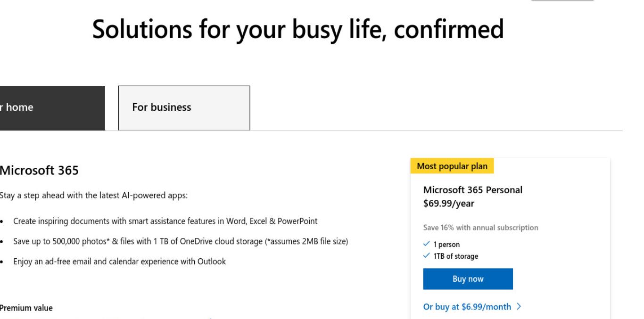Click the Save 16% with annual subscription note
The height and width of the screenshot is (319, 644).
[x=481, y=228]
